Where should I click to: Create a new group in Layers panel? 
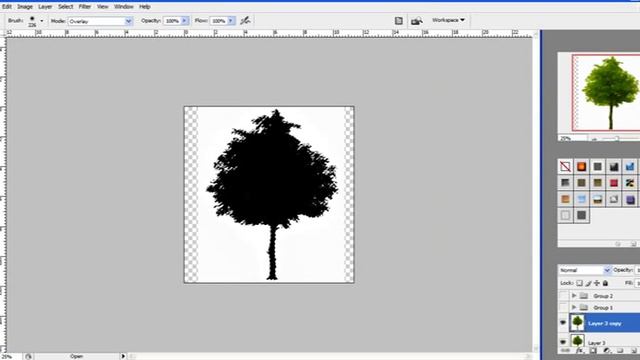(620, 351)
